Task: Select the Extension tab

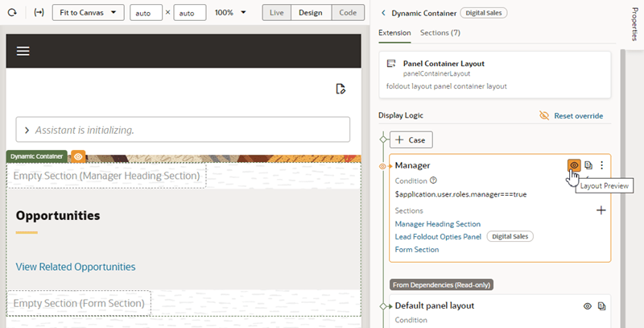Action: pos(394,33)
